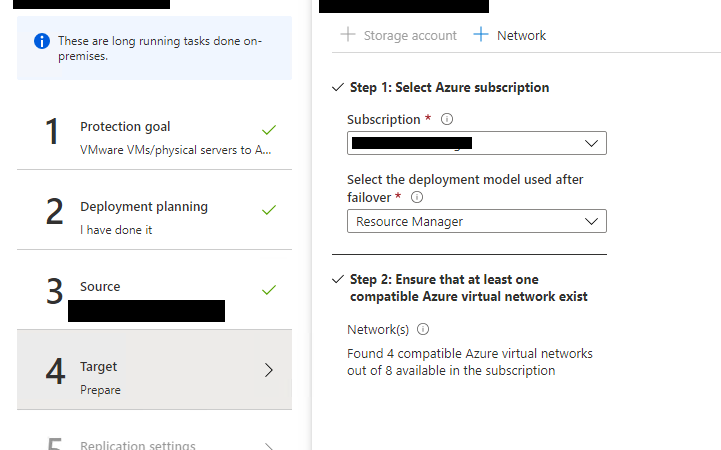Click the Step 2 checkmark icon
This screenshot has width=721, height=450.
click(338, 279)
